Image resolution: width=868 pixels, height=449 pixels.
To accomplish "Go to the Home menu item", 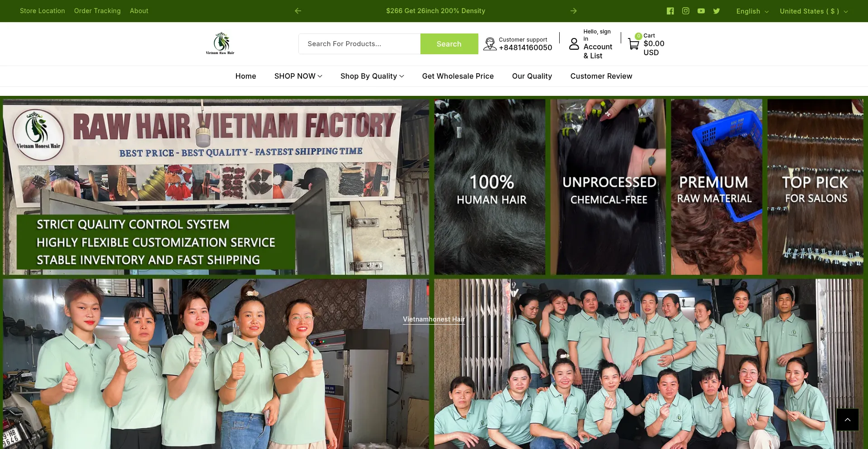I will pos(245,76).
